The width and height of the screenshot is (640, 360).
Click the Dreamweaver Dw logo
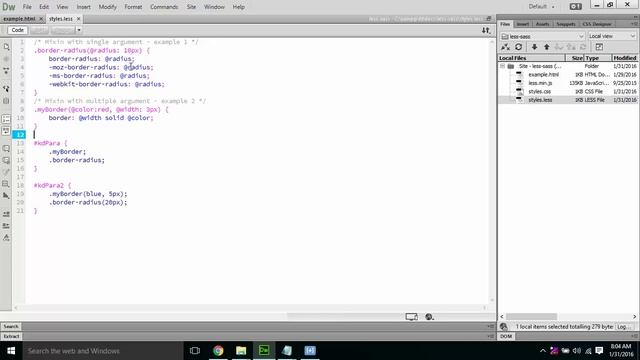pos(9,7)
